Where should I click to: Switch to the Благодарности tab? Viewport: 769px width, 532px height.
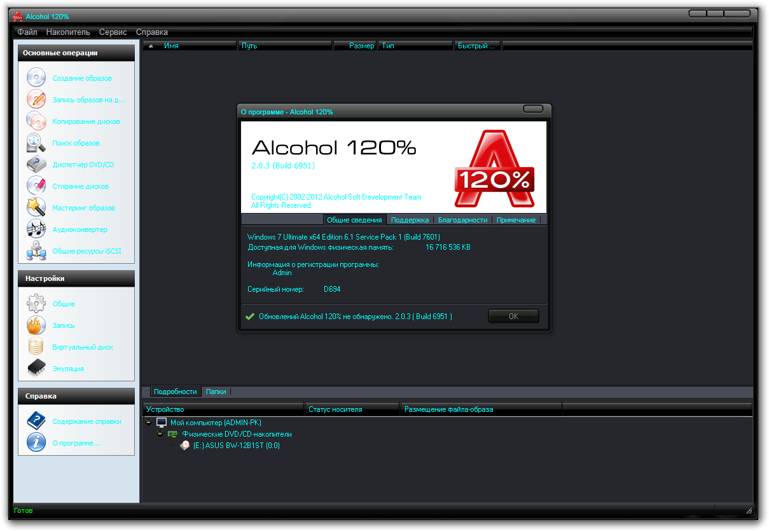[463, 220]
